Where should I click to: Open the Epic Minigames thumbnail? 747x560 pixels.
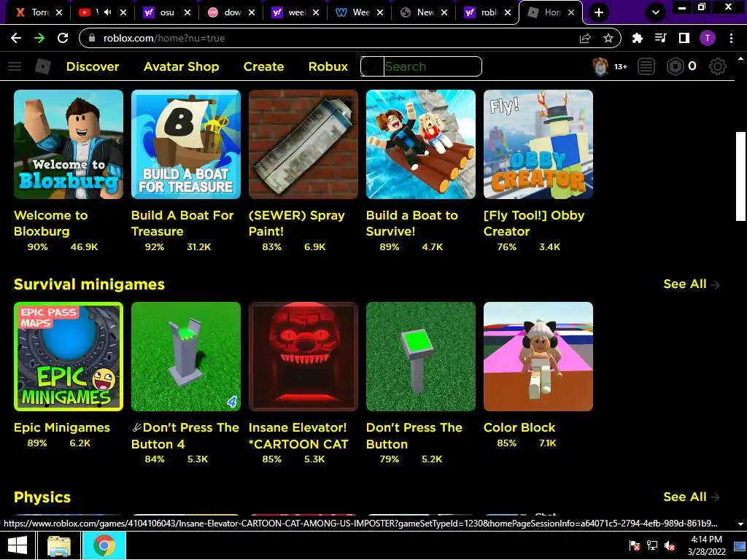click(69, 357)
